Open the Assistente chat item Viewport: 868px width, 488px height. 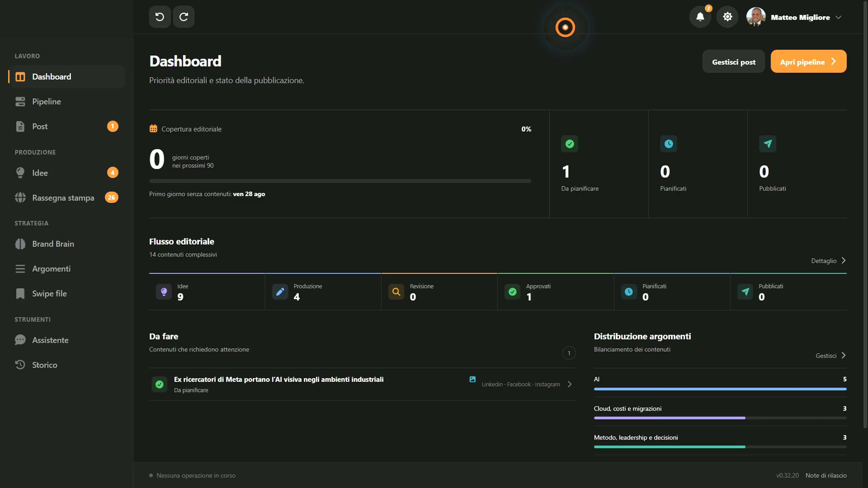(x=67, y=340)
